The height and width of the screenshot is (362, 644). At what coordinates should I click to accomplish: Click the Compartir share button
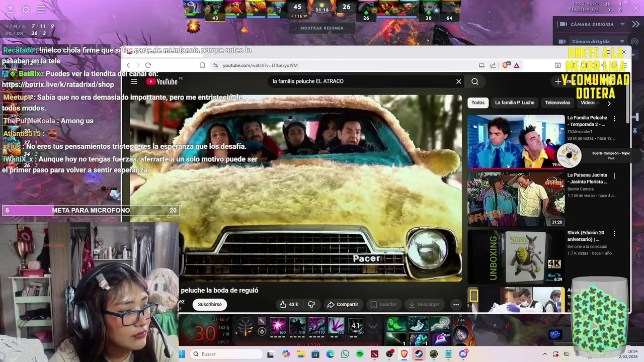[x=343, y=304]
